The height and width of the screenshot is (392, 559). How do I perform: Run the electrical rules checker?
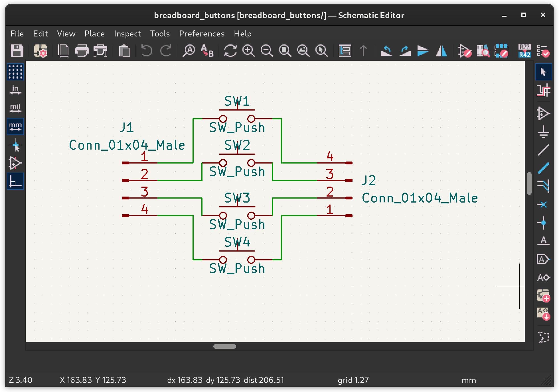544,51
